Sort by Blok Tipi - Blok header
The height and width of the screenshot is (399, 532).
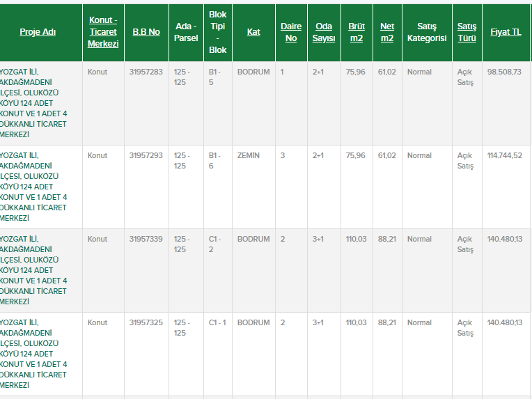coord(218,32)
